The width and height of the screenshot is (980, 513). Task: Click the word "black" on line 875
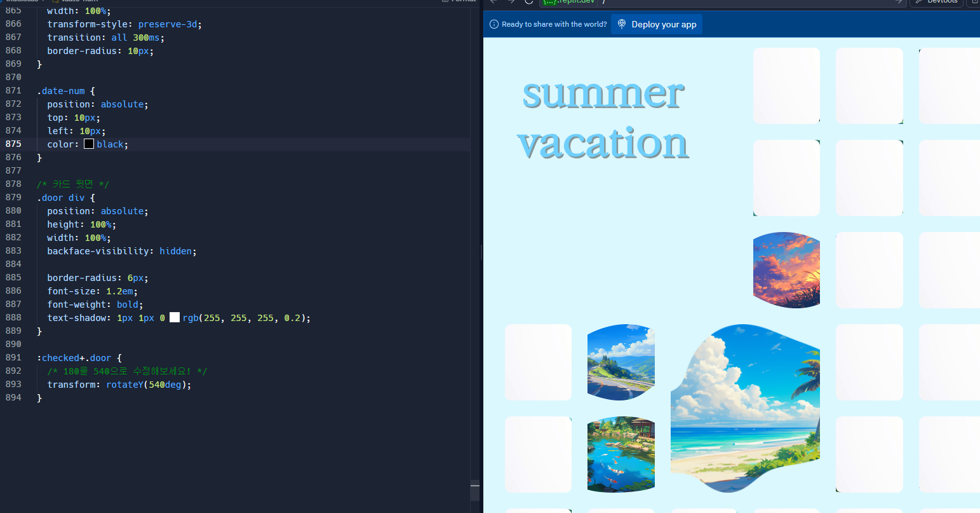coord(110,144)
